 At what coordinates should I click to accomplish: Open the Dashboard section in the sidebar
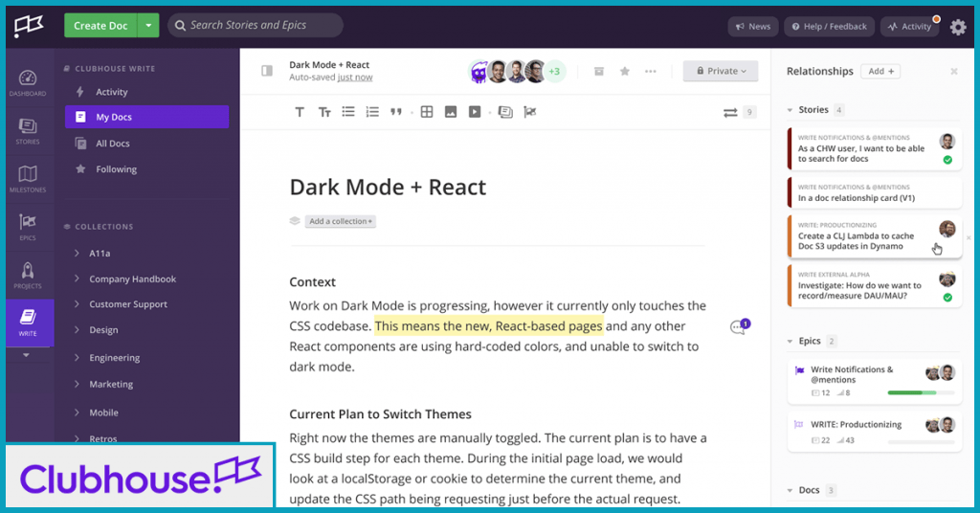point(28,83)
